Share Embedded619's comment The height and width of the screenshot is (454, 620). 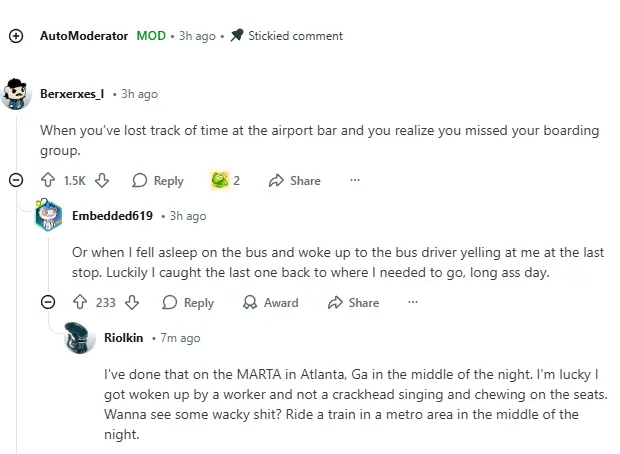[354, 303]
